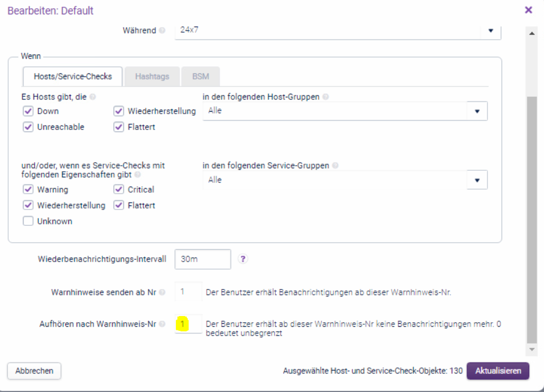Click the help icon next to Während

(x=162, y=31)
